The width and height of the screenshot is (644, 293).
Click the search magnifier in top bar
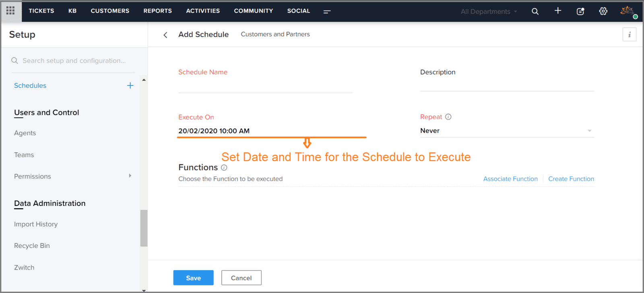(535, 11)
